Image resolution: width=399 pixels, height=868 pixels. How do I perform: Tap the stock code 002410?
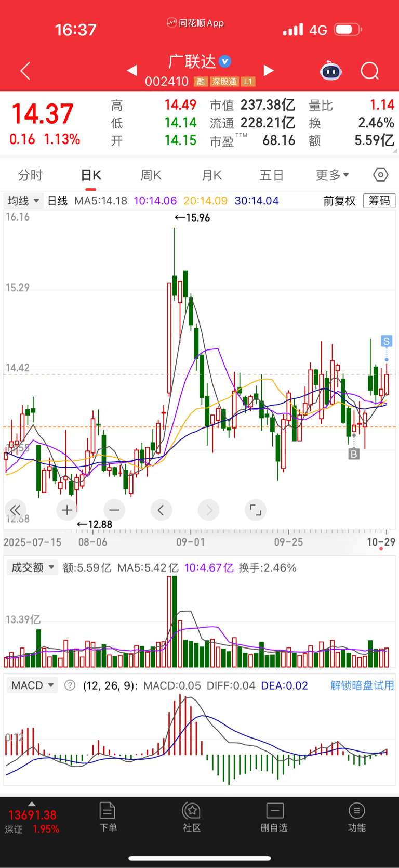[166, 82]
